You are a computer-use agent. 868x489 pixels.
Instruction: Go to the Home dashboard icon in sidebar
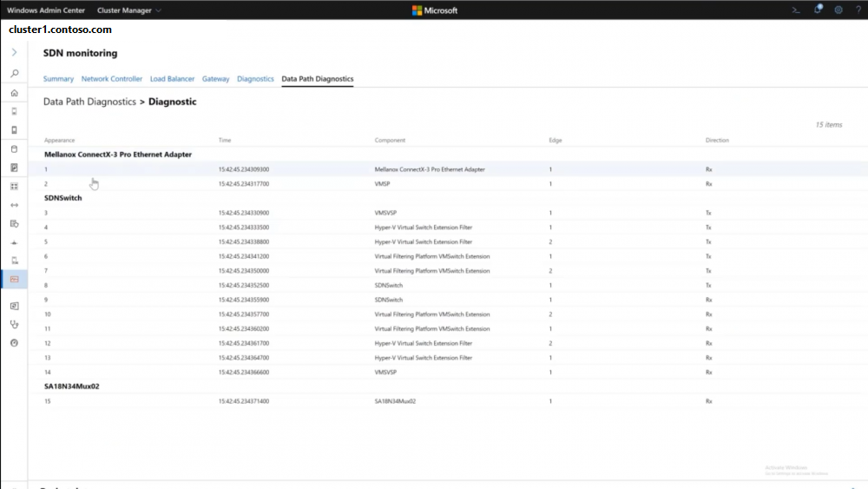tap(15, 92)
